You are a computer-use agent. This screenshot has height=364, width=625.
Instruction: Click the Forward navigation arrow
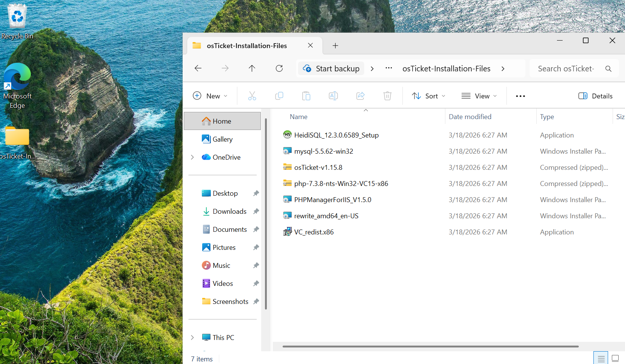tap(225, 68)
